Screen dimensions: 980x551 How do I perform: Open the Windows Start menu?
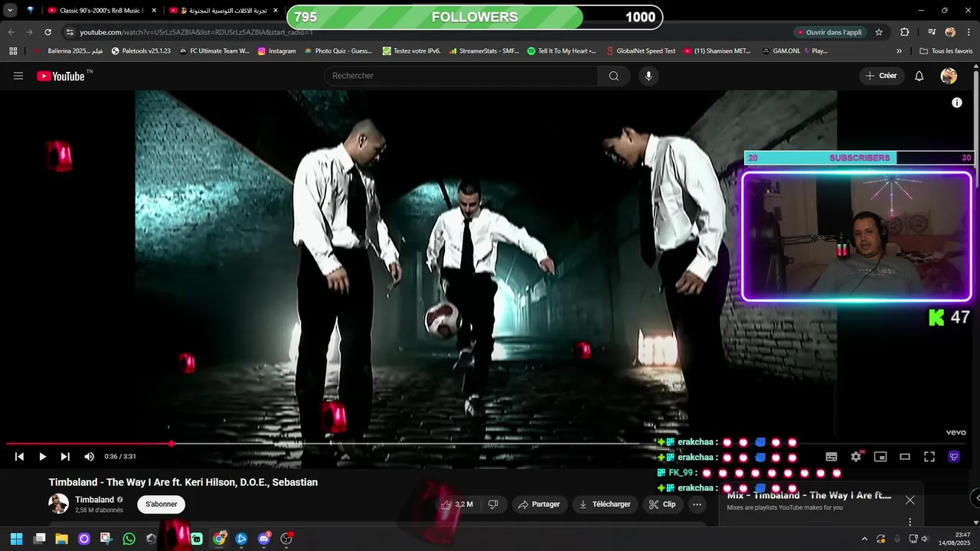[x=16, y=539]
